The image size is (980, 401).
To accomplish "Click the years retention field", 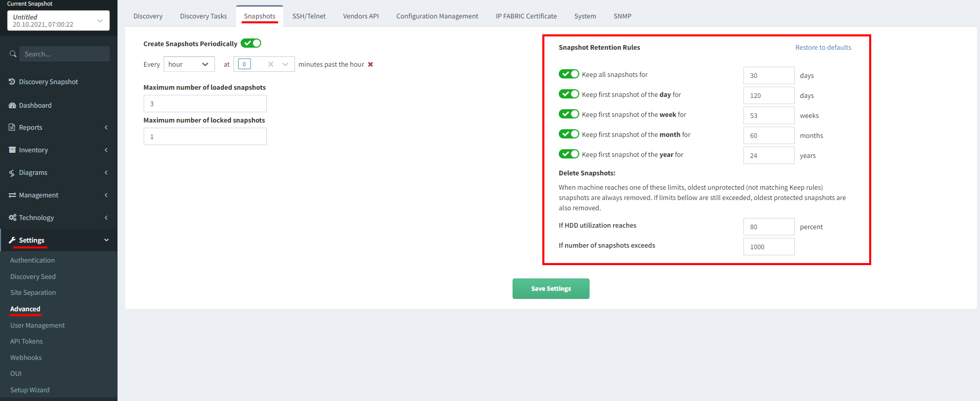I will pos(769,155).
